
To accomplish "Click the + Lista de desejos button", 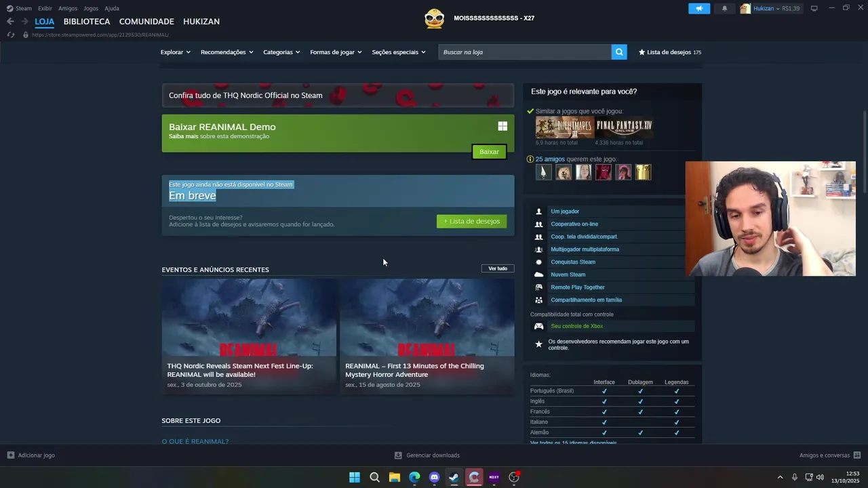I will (x=471, y=222).
